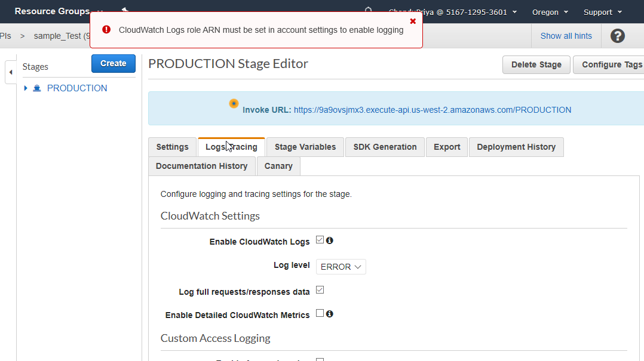Uncheck Enable CloudWatch Logs
This screenshot has height=361, width=644.
(320, 240)
